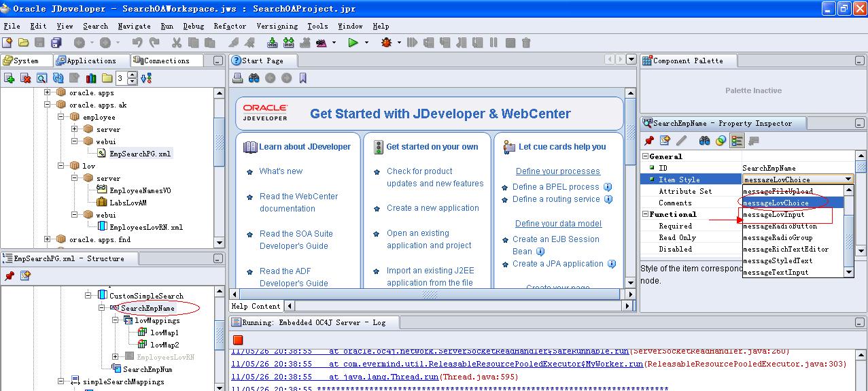Click the Print icon on Start Page
The height and width of the screenshot is (391, 868).
tap(238, 78)
